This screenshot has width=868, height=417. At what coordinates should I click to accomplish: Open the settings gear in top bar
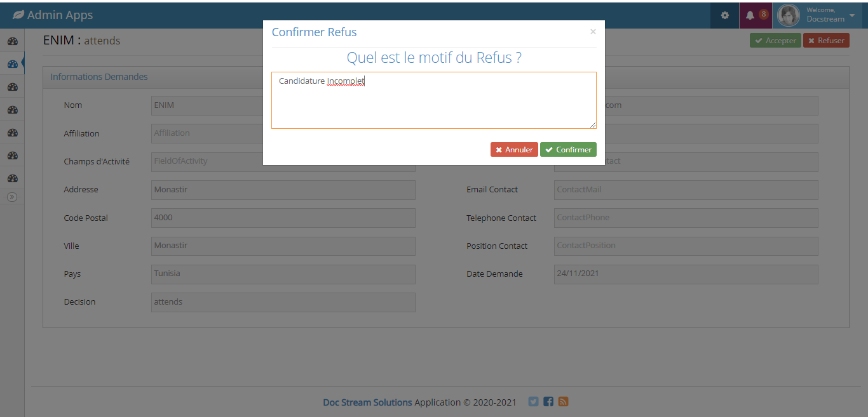point(724,15)
